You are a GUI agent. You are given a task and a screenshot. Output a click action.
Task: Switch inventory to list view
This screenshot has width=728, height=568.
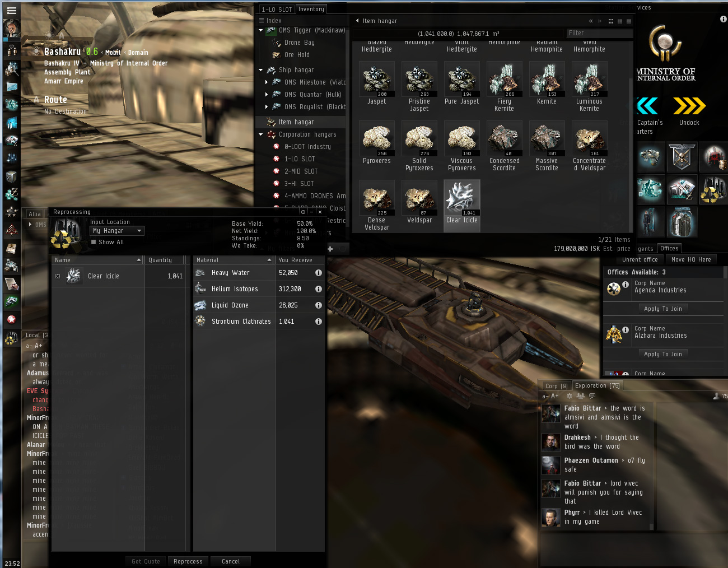pos(629,21)
